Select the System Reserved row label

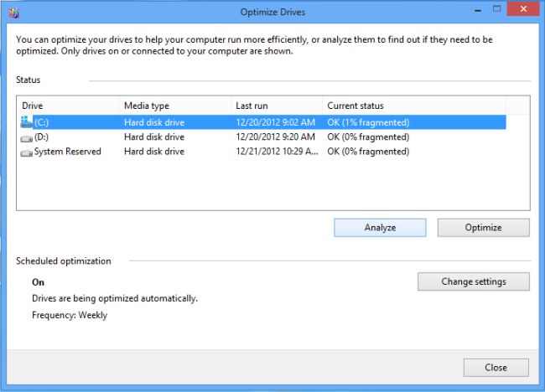pyautogui.click(x=67, y=152)
